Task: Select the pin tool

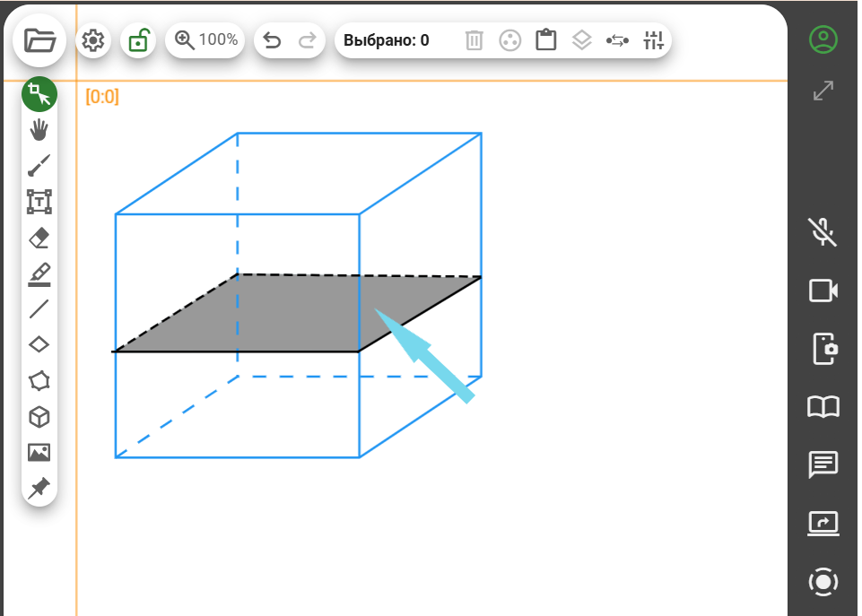Action: (39, 489)
